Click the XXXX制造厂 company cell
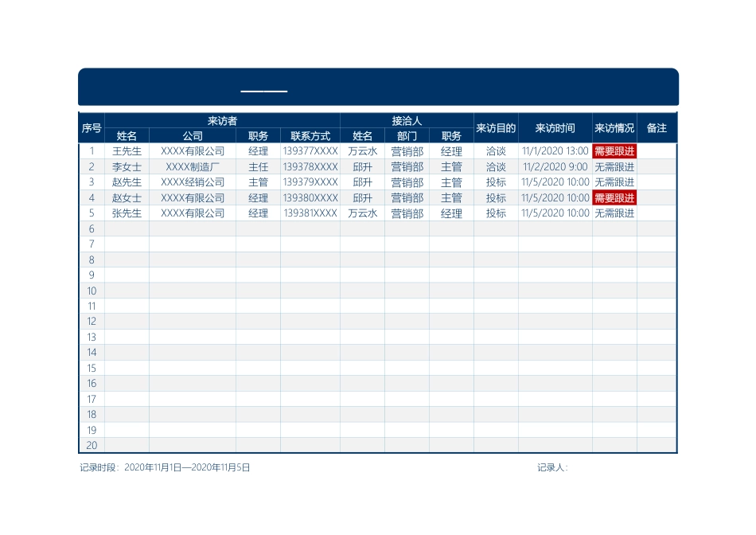Screen dimensions: 756x535 (x=193, y=167)
